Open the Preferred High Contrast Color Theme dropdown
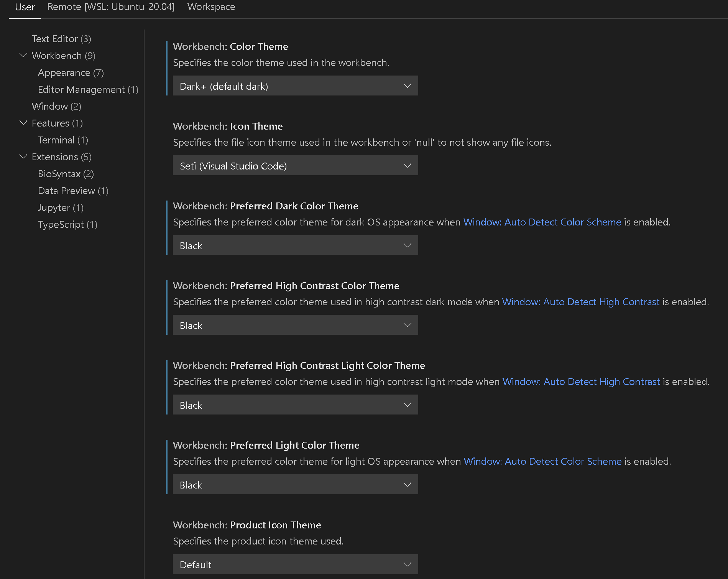 pyautogui.click(x=295, y=325)
